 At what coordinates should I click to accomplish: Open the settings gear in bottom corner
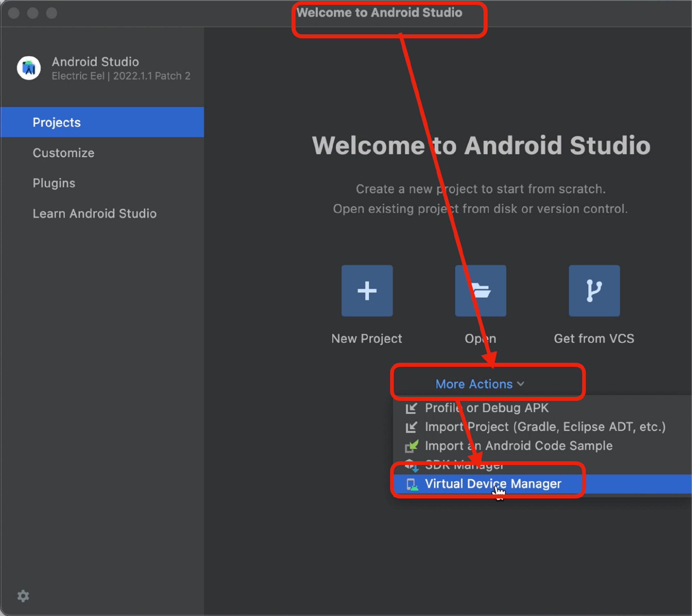[23, 596]
